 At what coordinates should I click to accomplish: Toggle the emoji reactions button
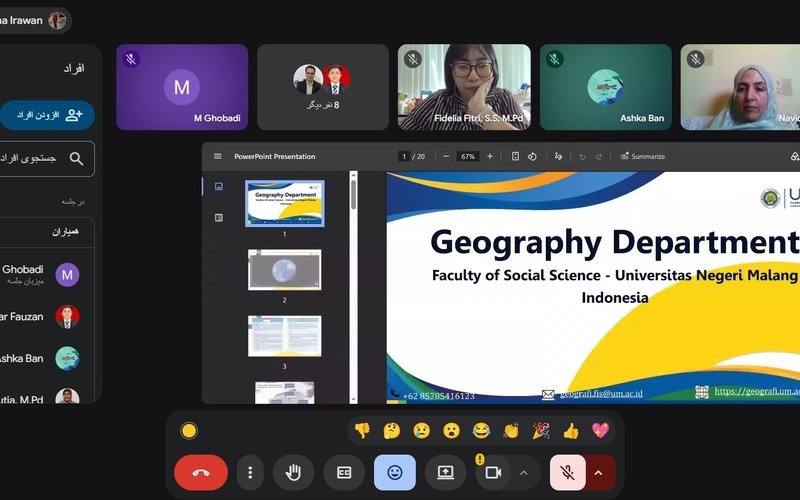pyautogui.click(x=395, y=472)
